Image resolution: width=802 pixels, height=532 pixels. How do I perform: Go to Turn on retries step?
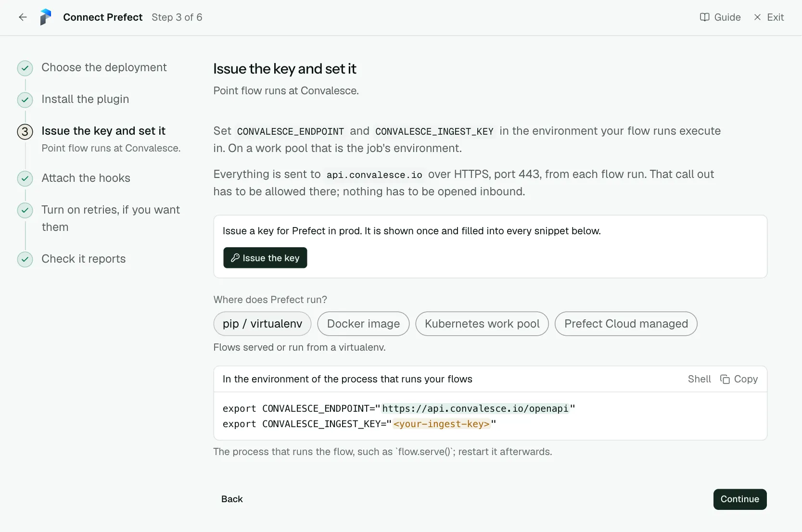point(111,218)
